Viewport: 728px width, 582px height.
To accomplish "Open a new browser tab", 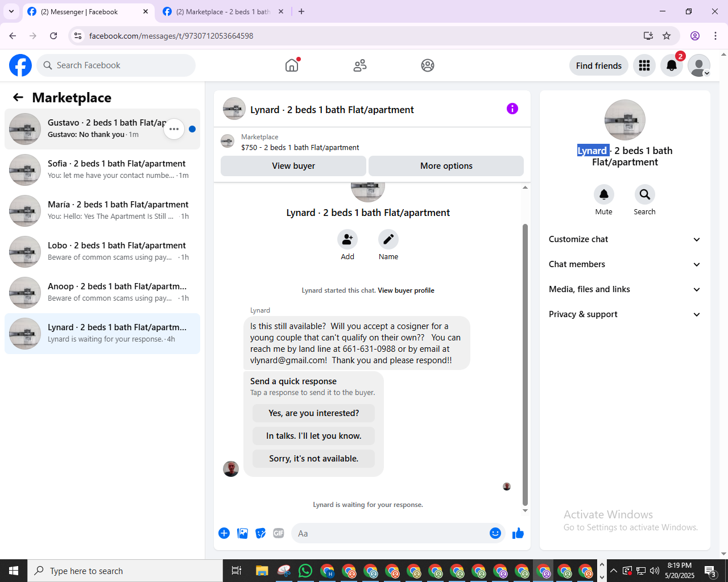I will tap(301, 11).
